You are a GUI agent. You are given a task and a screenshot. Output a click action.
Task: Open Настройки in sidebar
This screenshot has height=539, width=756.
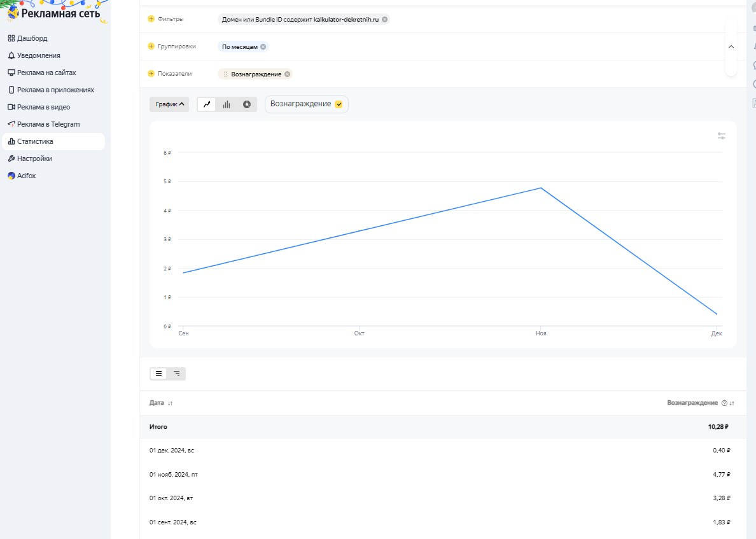(x=34, y=158)
